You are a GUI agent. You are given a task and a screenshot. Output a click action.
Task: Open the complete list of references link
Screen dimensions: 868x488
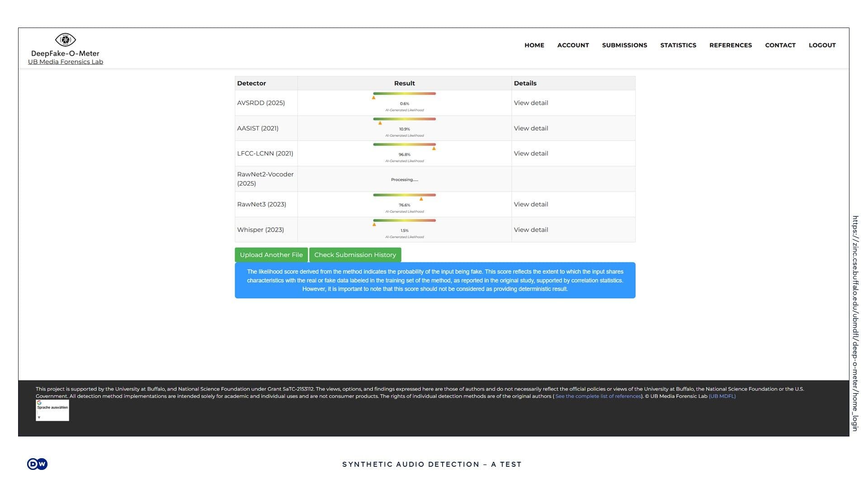click(598, 396)
